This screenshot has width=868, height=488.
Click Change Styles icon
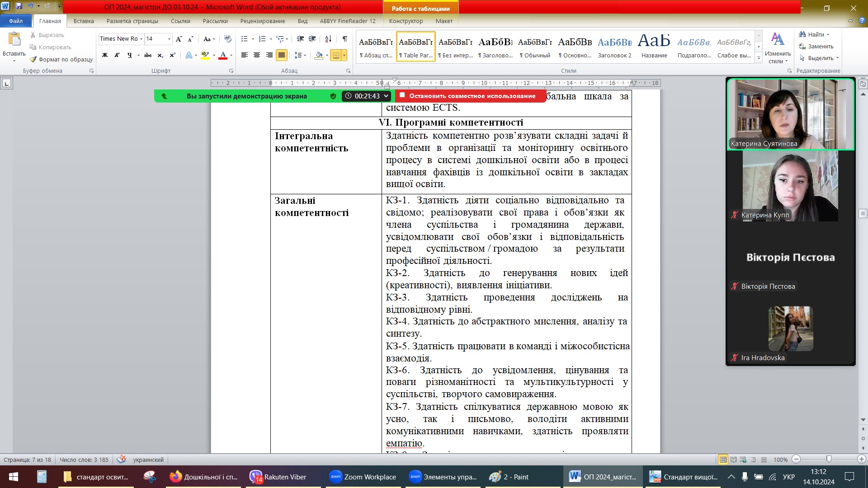(x=778, y=39)
